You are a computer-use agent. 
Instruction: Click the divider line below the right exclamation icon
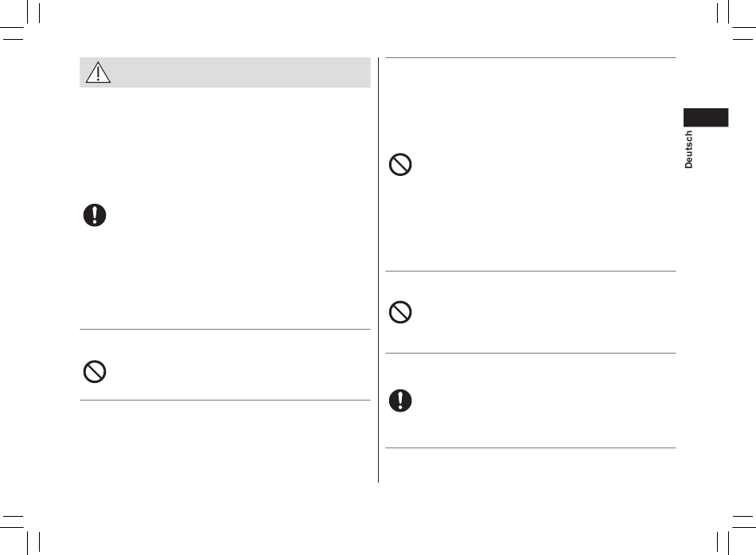point(531,448)
